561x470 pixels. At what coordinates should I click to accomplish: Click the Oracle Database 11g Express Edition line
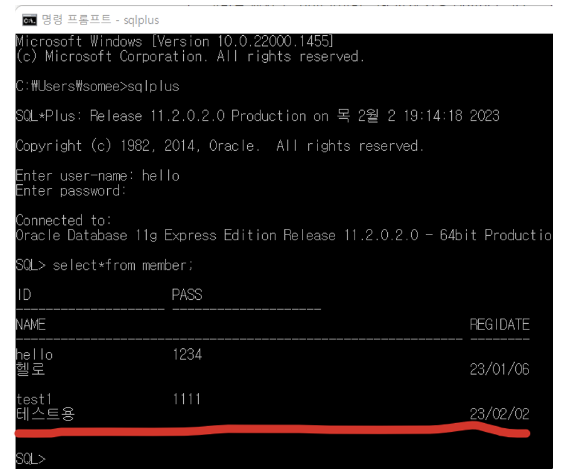pos(284,235)
